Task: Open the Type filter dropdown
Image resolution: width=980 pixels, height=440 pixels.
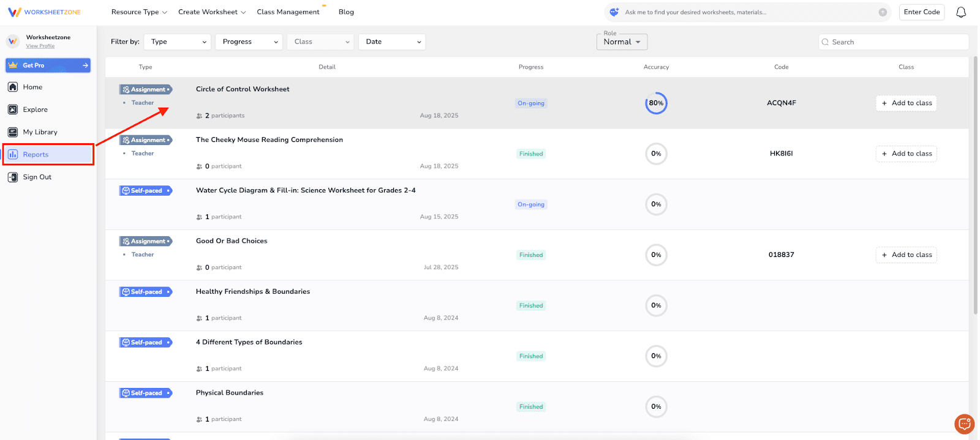Action: point(178,42)
